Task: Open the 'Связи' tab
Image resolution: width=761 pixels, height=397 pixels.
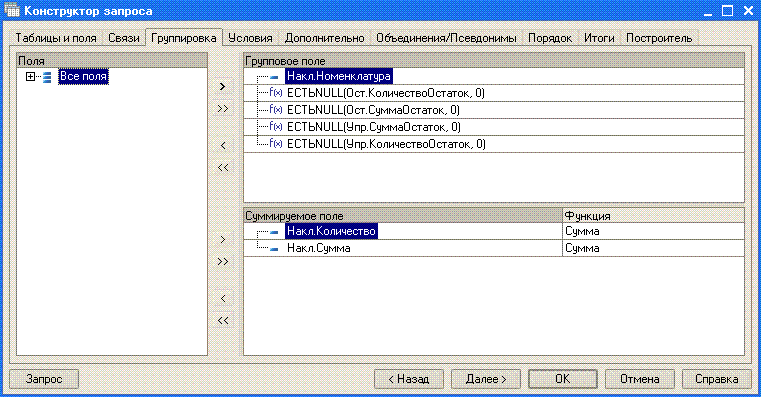Action: (x=124, y=38)
